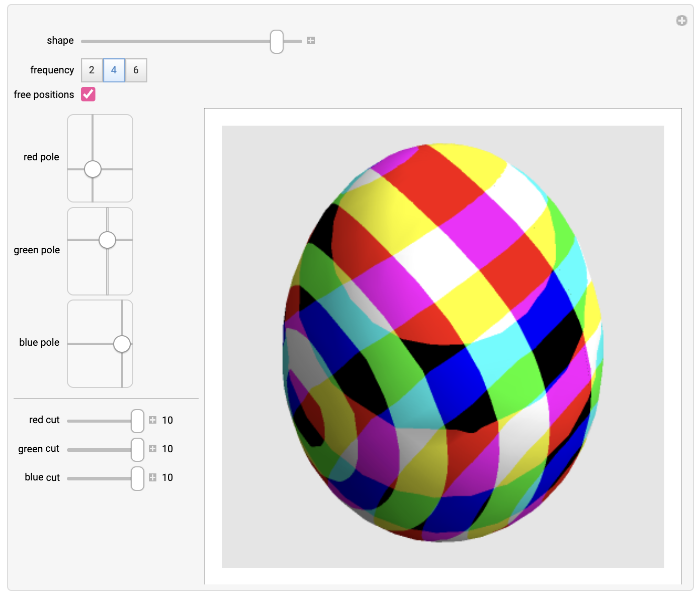Click the red pole 2D slider handle
The height and width of the screenshot is (597, 700).
pyautogui.click(x=93, y=169)
